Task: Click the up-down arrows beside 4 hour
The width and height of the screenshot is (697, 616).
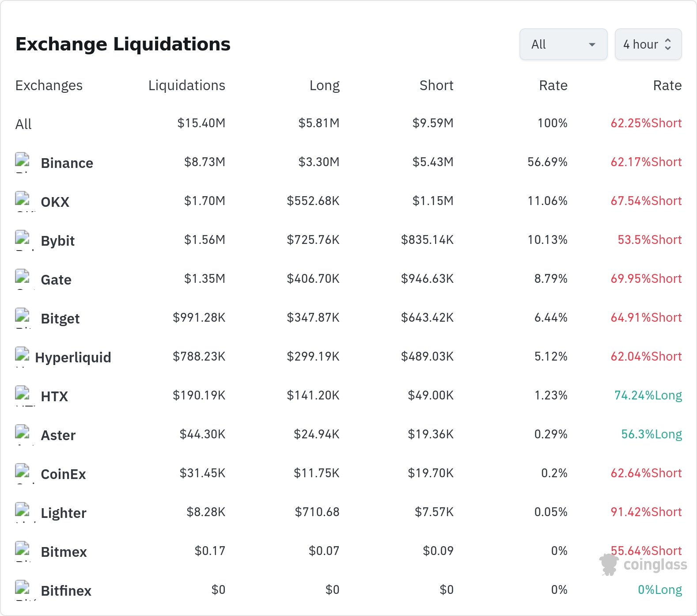Action: click(668, 44)
